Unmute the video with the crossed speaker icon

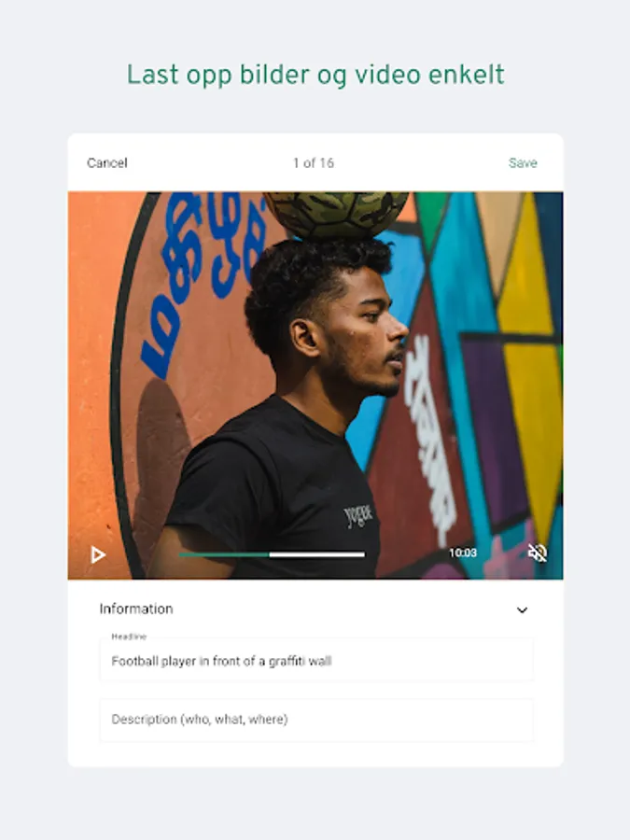pyautogui.click(x=538, y=553)
